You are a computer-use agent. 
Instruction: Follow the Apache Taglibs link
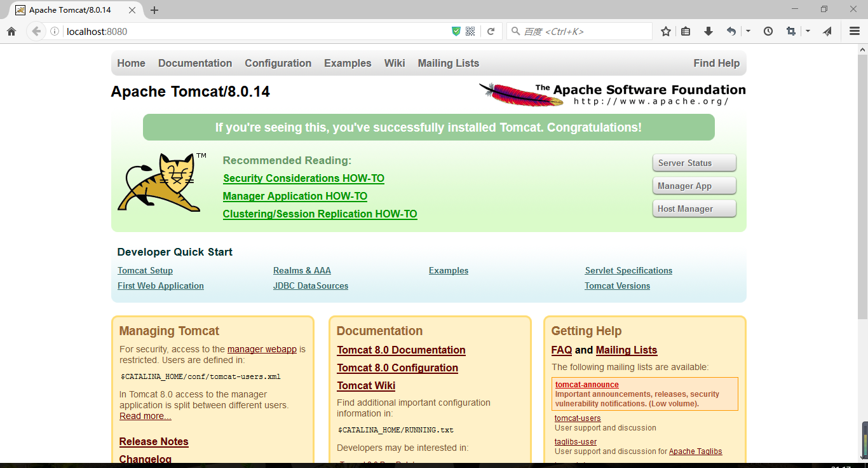point(696,451)
